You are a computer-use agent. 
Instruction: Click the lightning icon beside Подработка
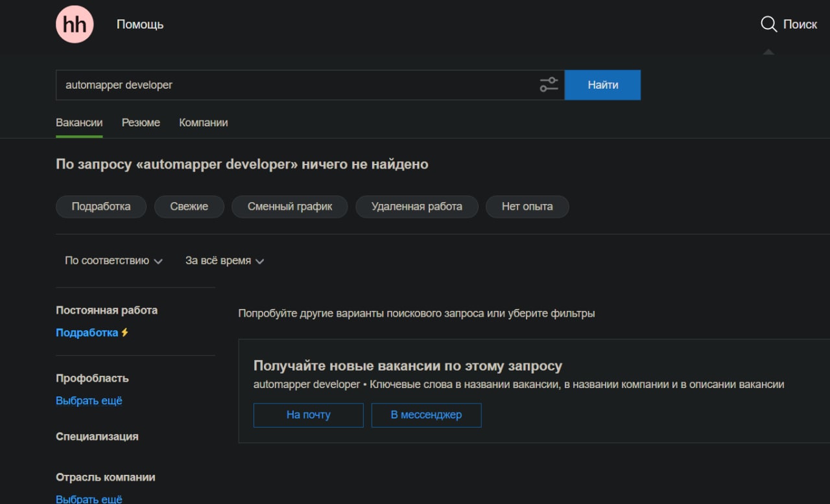tap(125, 332)
